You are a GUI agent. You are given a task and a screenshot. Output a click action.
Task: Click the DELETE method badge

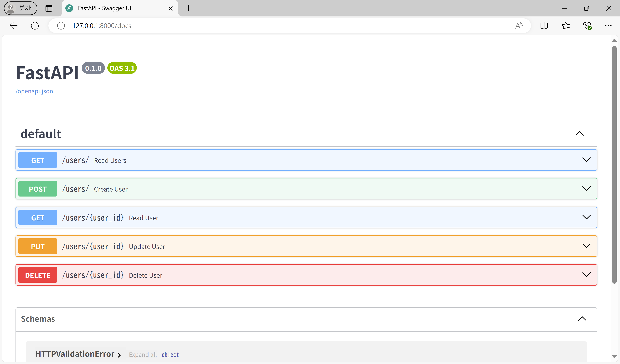pyautogui.click(x=38, y=275)
